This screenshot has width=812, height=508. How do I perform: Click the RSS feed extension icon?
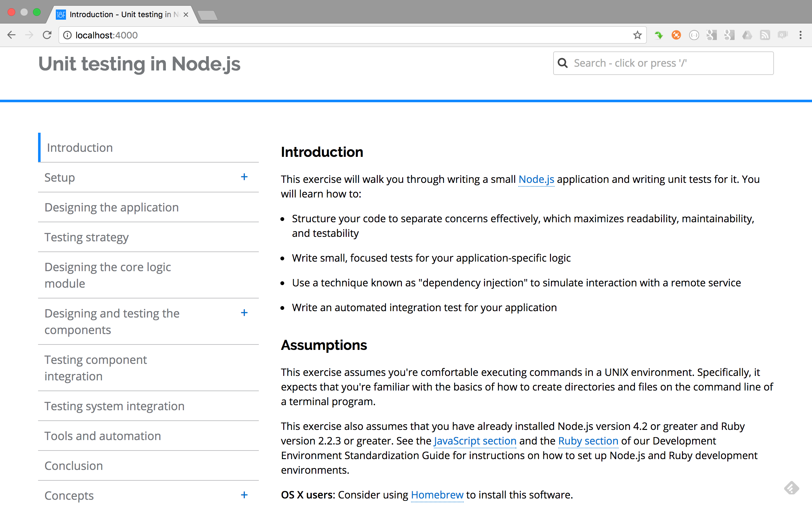[x=765, y=35]
